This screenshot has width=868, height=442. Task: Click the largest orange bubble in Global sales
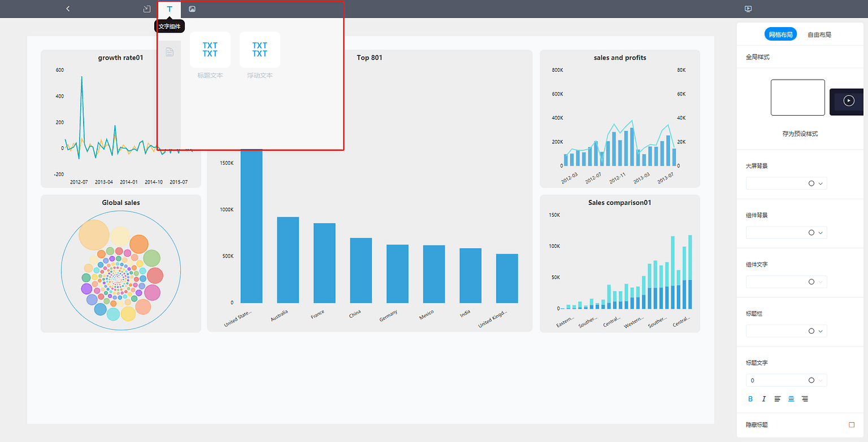coord(94,235)
